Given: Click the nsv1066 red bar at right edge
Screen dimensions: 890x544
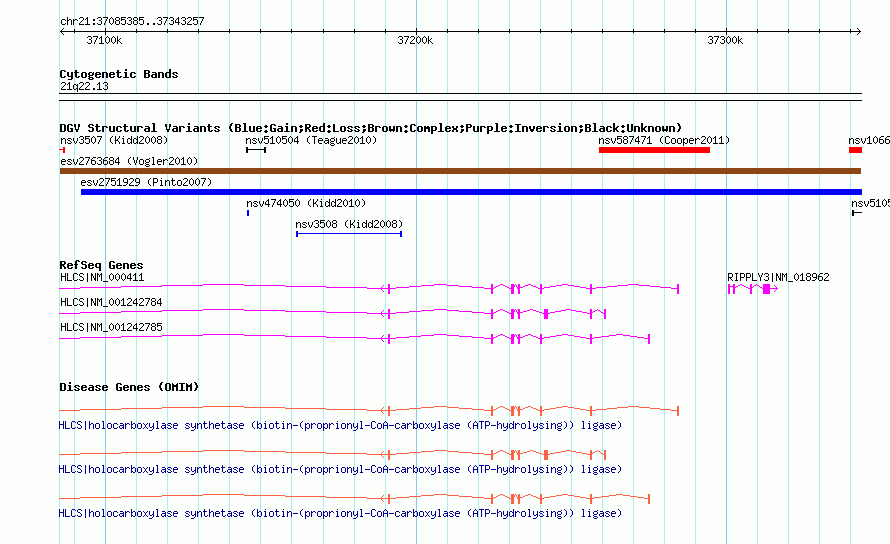Looking at the screenshot, I should [x=855, y=150].
